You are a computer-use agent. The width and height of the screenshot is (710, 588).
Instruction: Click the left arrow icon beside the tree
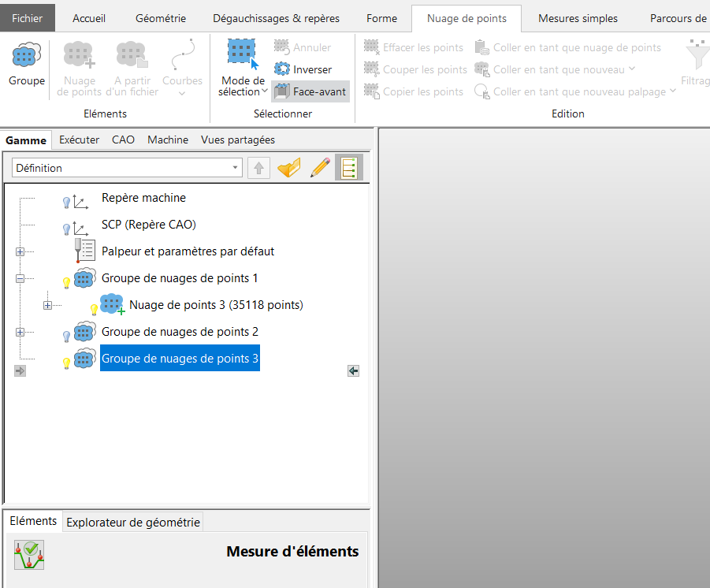tap(353, 370)
